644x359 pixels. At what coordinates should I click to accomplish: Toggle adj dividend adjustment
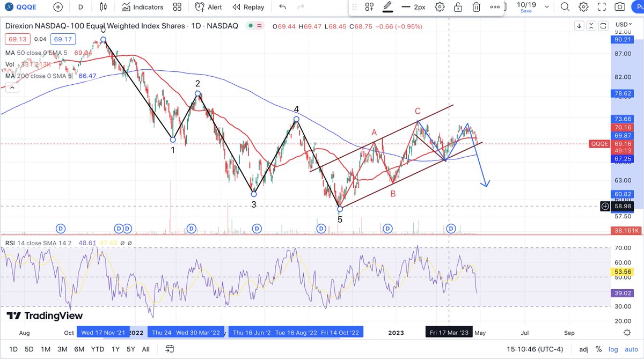click(x=584, y=349)
